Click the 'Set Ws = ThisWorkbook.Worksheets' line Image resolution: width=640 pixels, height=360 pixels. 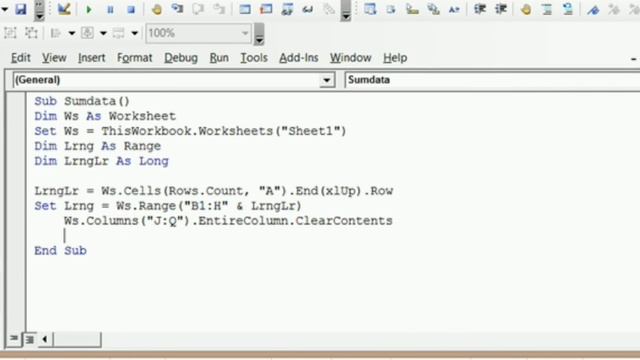pos(190,131)
